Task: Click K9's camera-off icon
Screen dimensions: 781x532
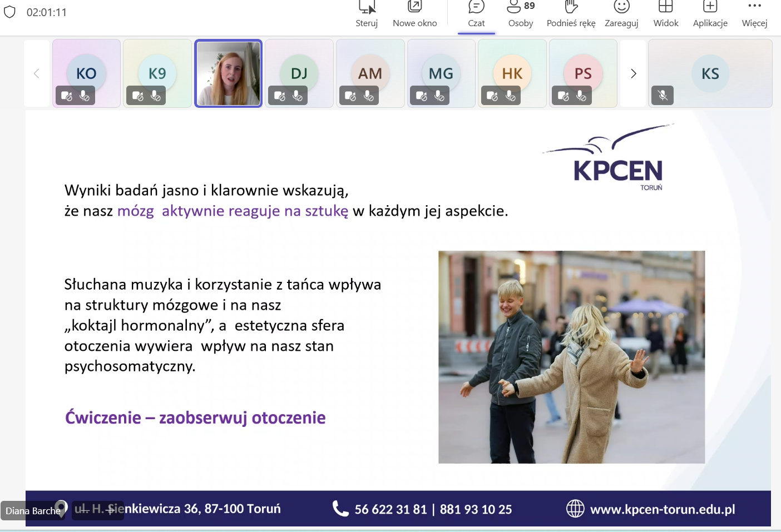Action: [x=137, y=96]
